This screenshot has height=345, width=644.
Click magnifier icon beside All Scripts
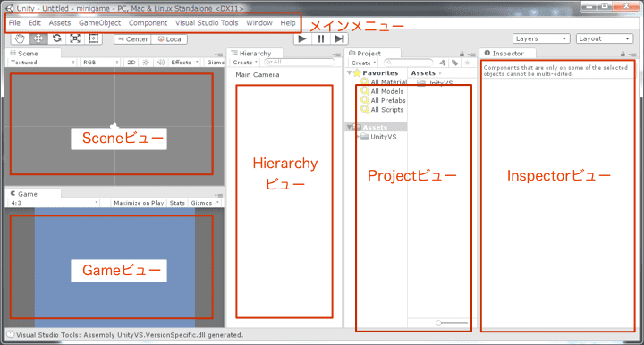(364, 109)
